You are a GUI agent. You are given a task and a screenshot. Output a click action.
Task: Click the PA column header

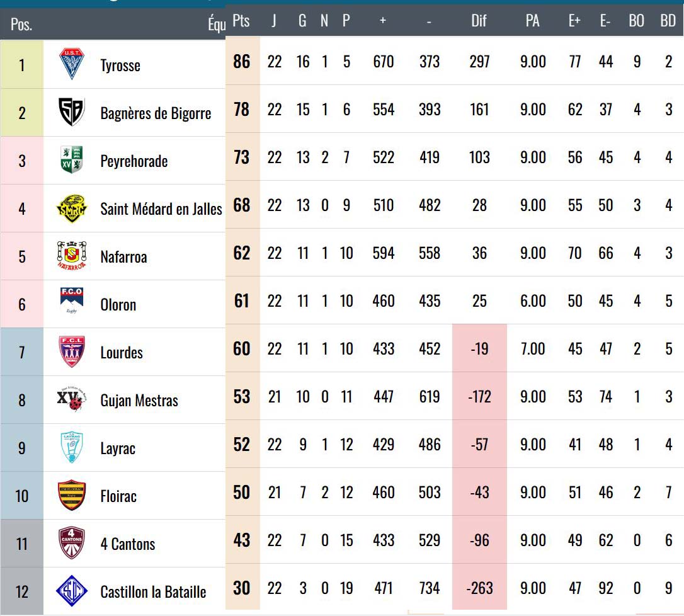(533, 21)
